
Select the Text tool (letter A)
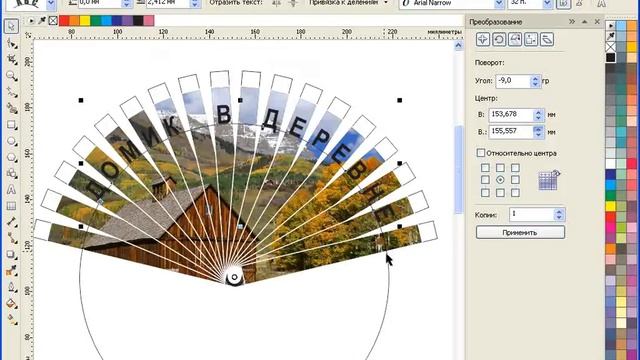[11, 190]
